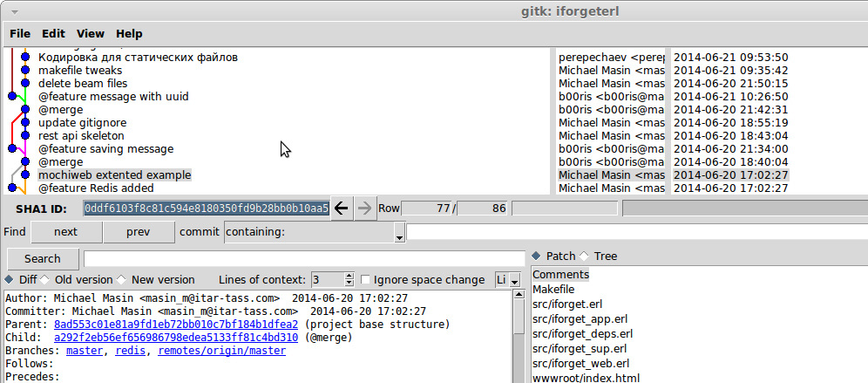Click author cell 'perepechaev' in first row
Viewport: 868px width, 383px height.
[x=611, y=57]
